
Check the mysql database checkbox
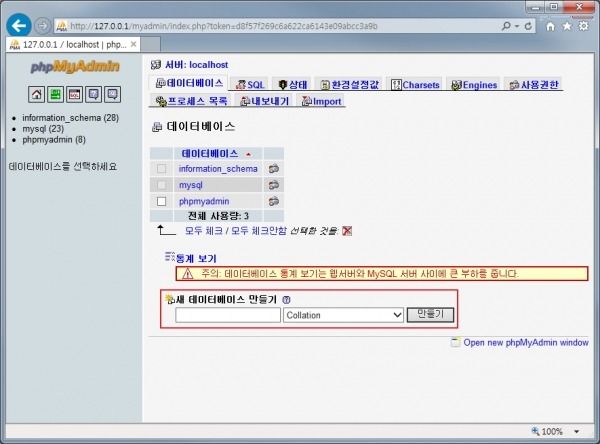click(161, 185)
